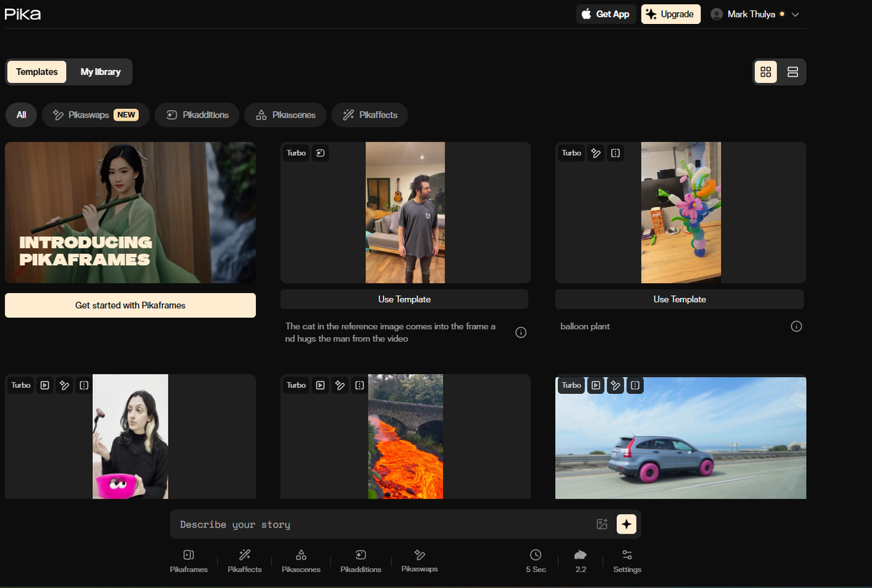
Task: Click frame region icon on balloon plant template
Action: [615, 153]
